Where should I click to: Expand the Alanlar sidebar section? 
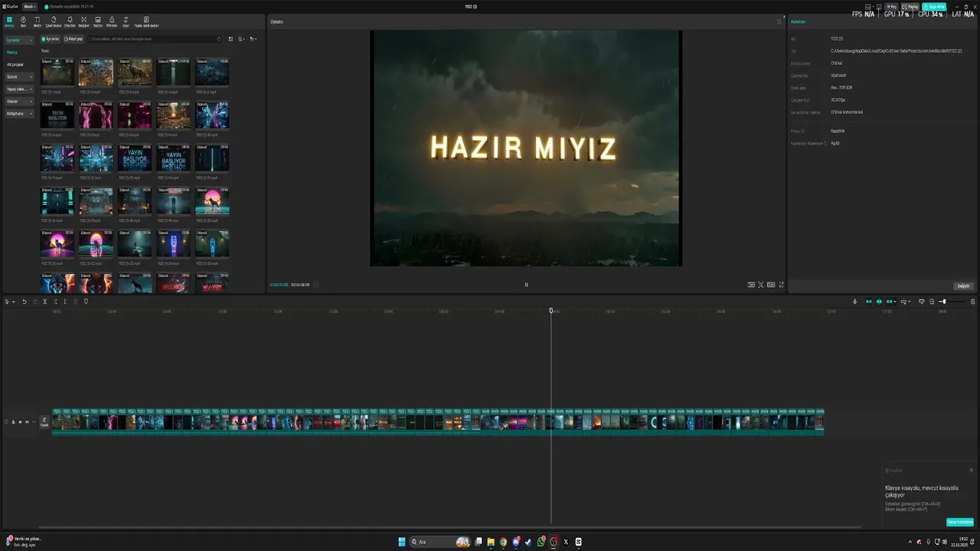point(19,101)
